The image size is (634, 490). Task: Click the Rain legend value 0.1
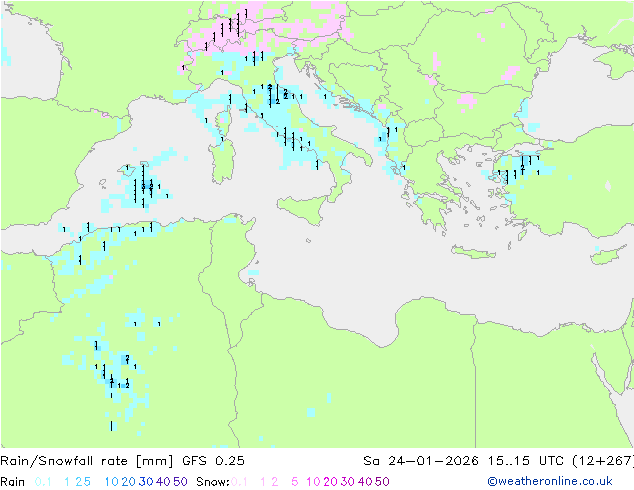pyautogui.click(x=43, y=482)
